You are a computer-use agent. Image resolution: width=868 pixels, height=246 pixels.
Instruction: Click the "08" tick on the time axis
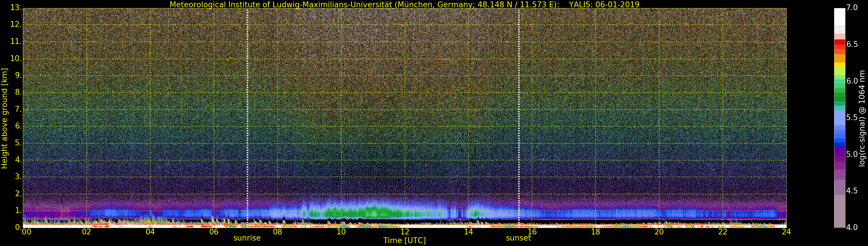point(277,232)
